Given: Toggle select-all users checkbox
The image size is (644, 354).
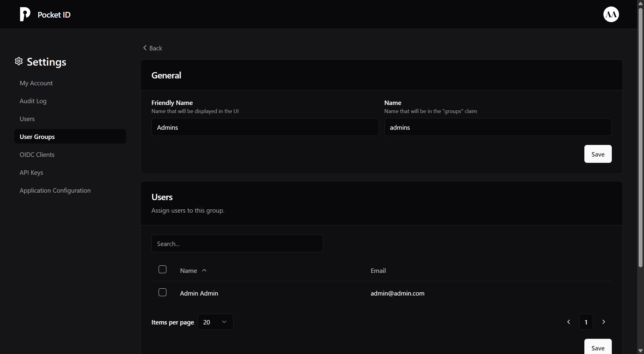Looking at the screenshot, I should (162, 270).
